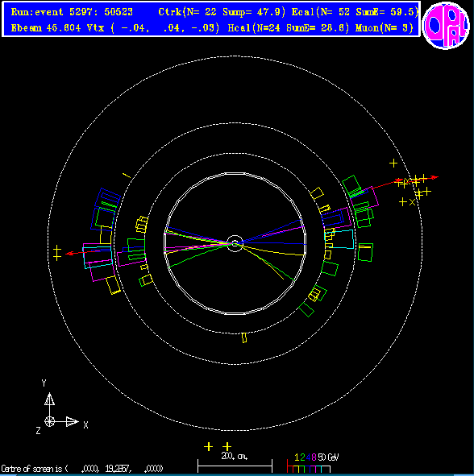This screenshot has width=474, height=476.
Task: Click the Y axis arrow of the orientation indicator
Action: (49, 399)
